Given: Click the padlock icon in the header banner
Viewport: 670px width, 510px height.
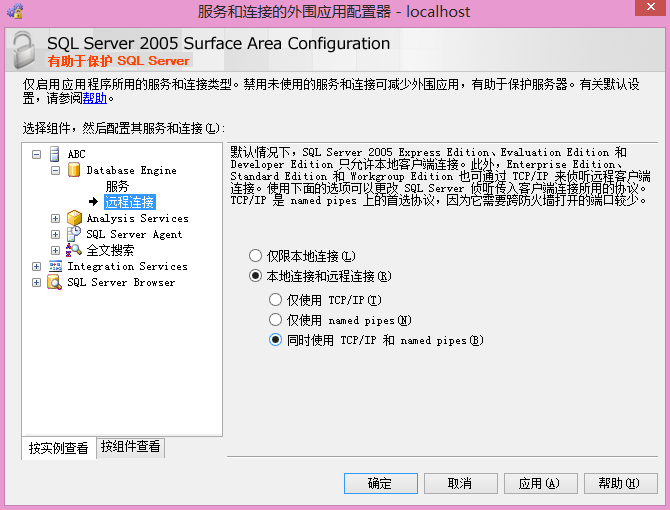Looking at the screenshot, I should tap(24, 50).
